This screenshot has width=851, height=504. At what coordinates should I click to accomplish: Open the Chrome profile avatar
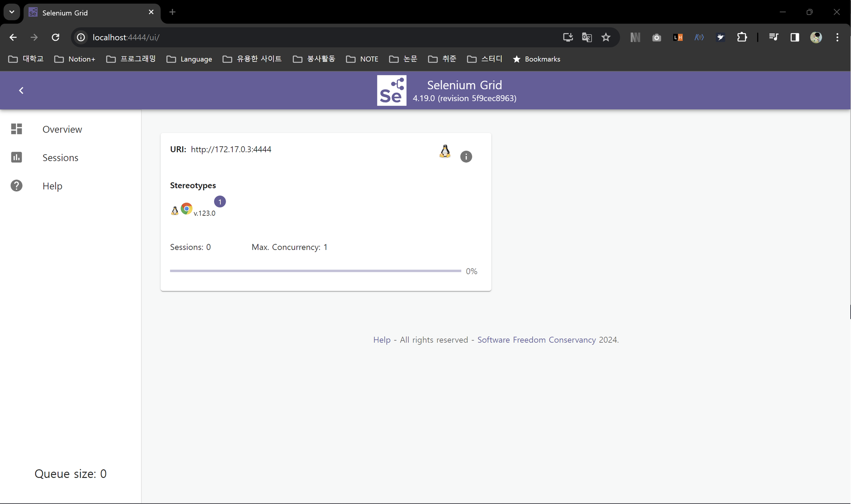816,37
